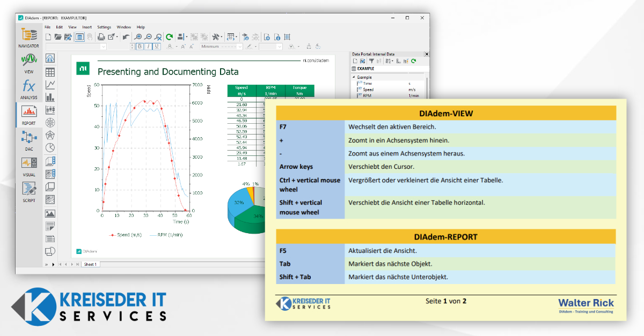
Task: Open the Settings menu
Action: coord(104,27)
